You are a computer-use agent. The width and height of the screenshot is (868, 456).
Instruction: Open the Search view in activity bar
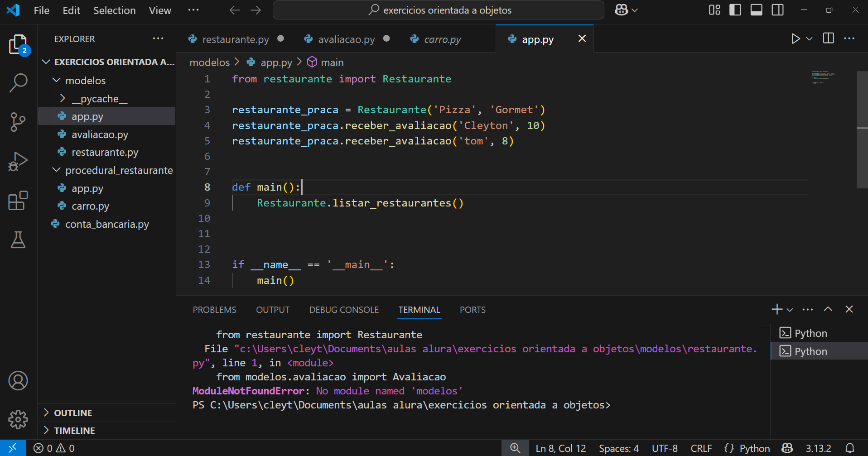click(18, 83)
